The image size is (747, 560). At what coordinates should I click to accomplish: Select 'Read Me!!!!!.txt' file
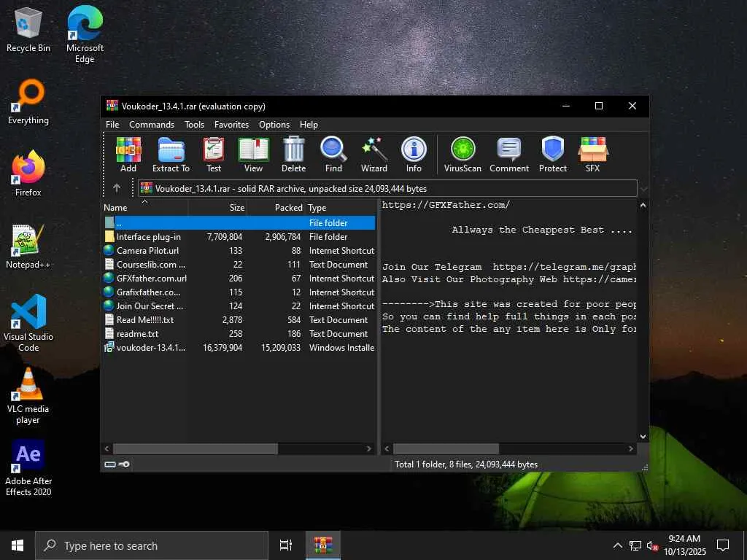tap(239, 319)
